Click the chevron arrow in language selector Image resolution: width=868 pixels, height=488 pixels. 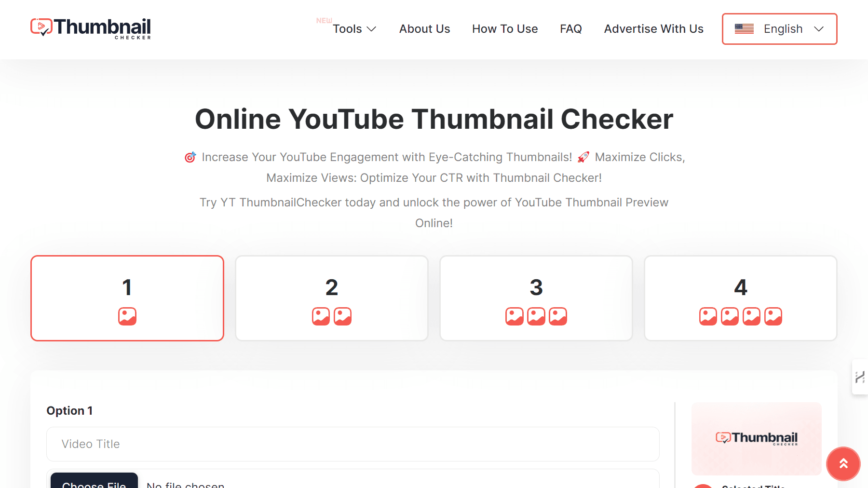[818, 29]
